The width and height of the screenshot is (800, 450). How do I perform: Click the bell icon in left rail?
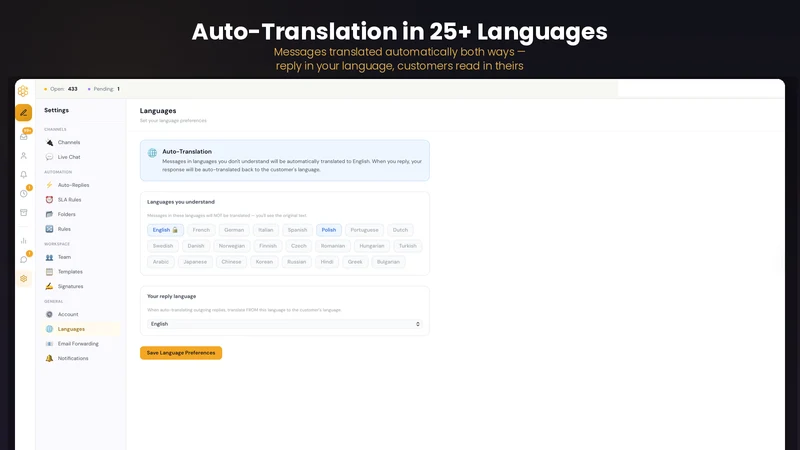point(23,174)
